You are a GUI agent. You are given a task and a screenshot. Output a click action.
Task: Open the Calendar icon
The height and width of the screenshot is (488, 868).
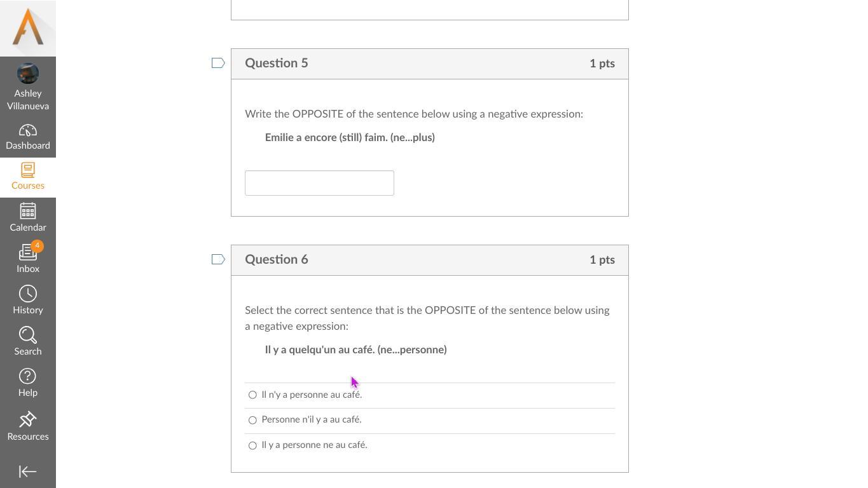pos(28,211)
